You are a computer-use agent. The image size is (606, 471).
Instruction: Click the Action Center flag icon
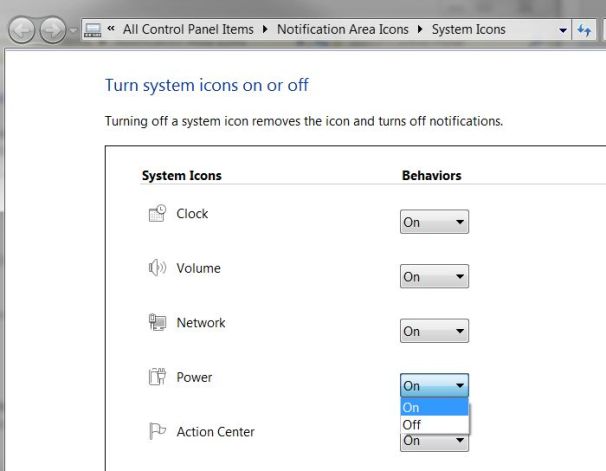[157, 431]
